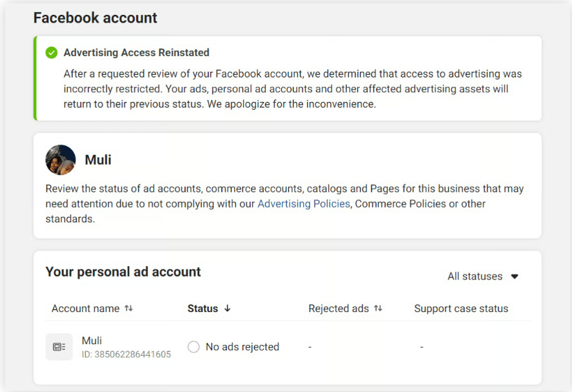Click the ad account card icon beside Muli

pos(59,346)
